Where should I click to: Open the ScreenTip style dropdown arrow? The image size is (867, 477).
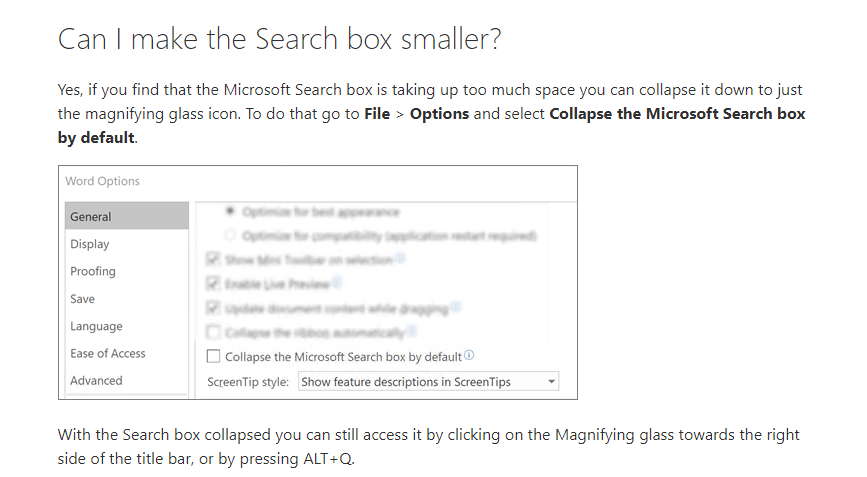[551, 381]
